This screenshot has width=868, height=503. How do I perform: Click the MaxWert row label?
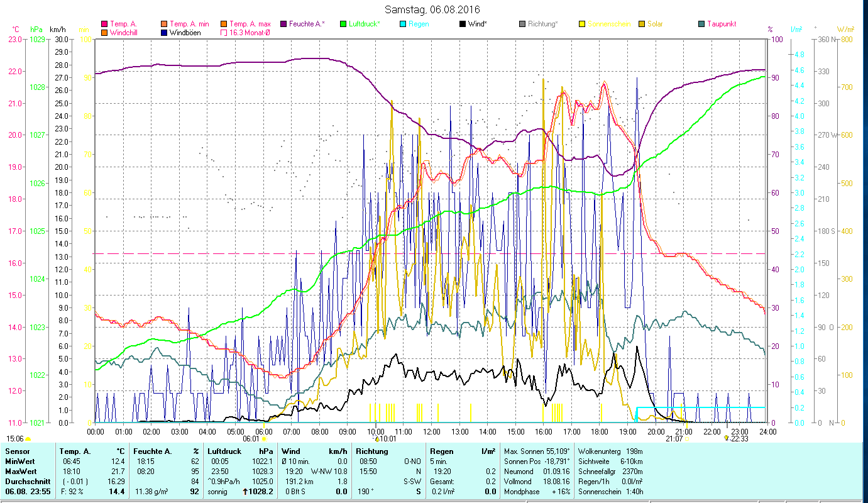[x=19, y=470]
